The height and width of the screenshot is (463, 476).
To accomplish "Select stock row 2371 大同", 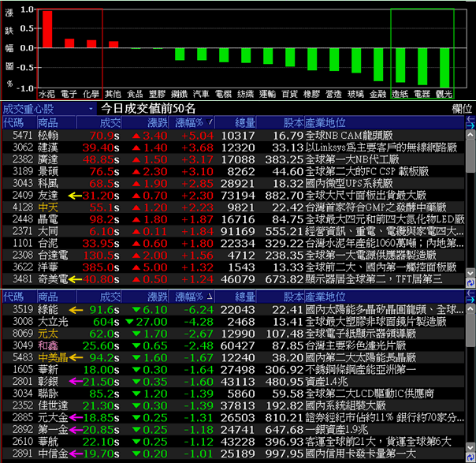I will point(233,231).
